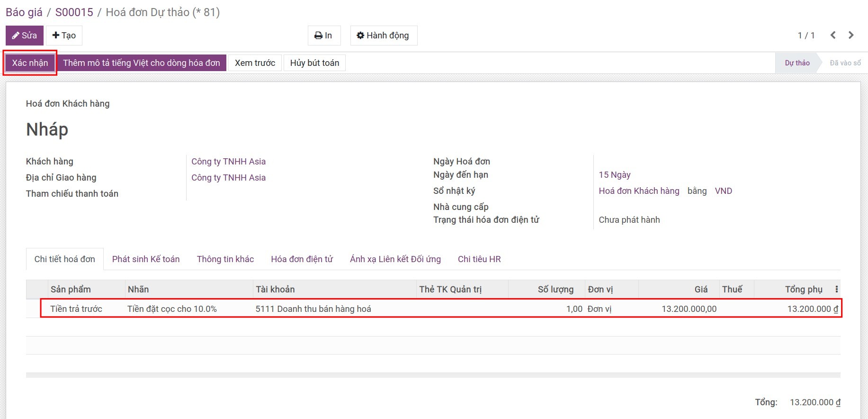
Task: Open Báo giá breadcrumb link
Action: point(24,12)
